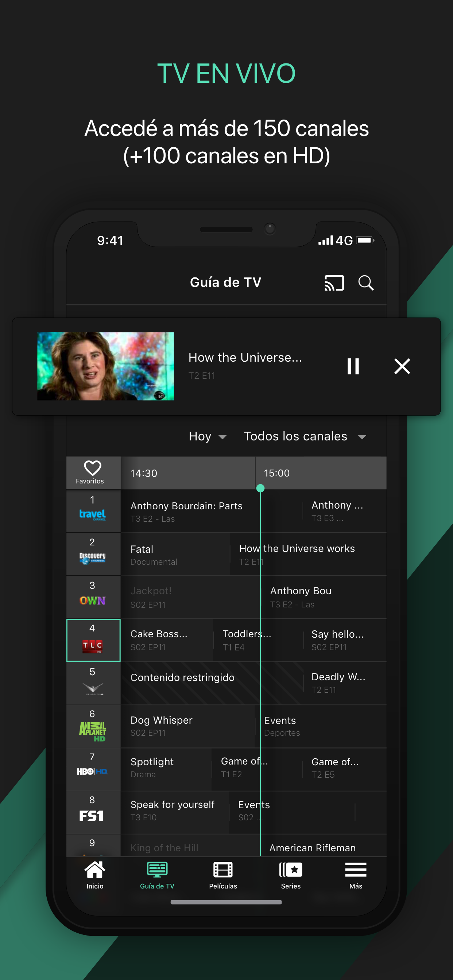Image resolution: width=453 pixels, height=980 pixels.
Task: Open Dog Whisper S02 EP11 program
Action: pyautogui.click(x=188, y=726)
